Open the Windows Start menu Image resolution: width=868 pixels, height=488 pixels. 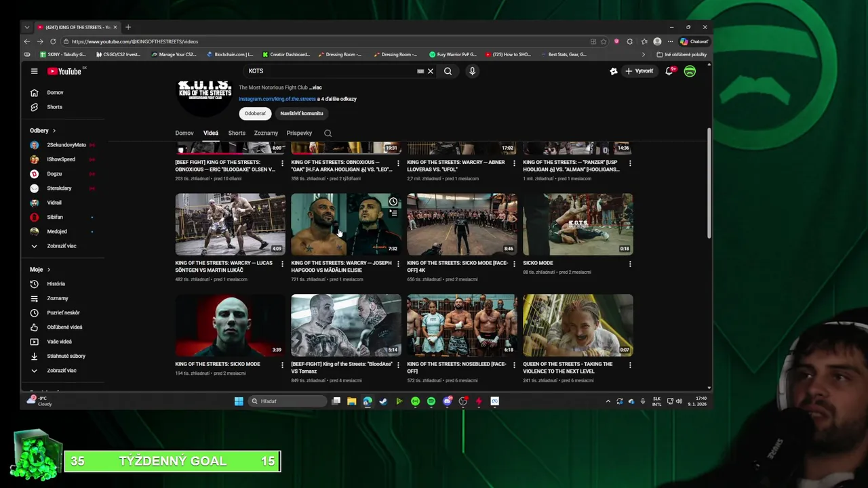(239, 401)
